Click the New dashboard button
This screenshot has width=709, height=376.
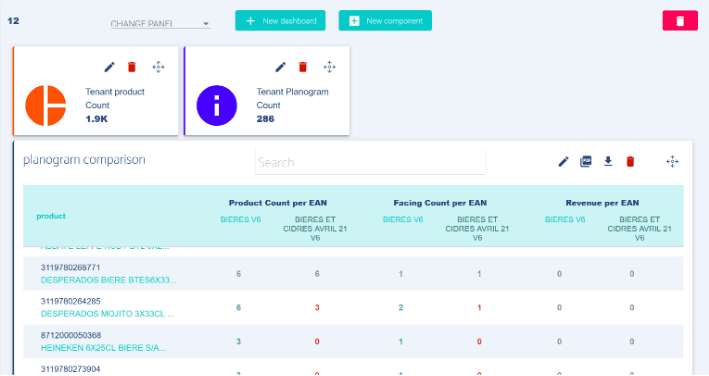[x=280, y=21]
